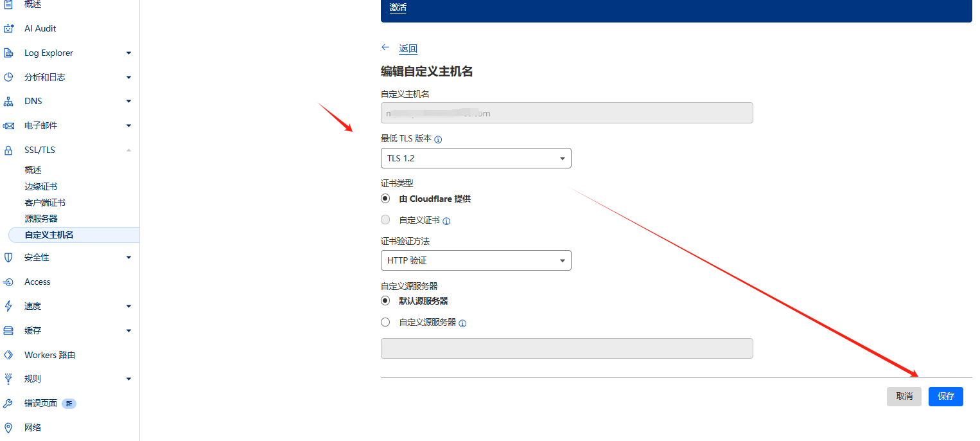This screenshot has height=441, width=980.
Task: Click the DNS network icon in sidebar
Action: pyautogui.click(x=9, y=102)
